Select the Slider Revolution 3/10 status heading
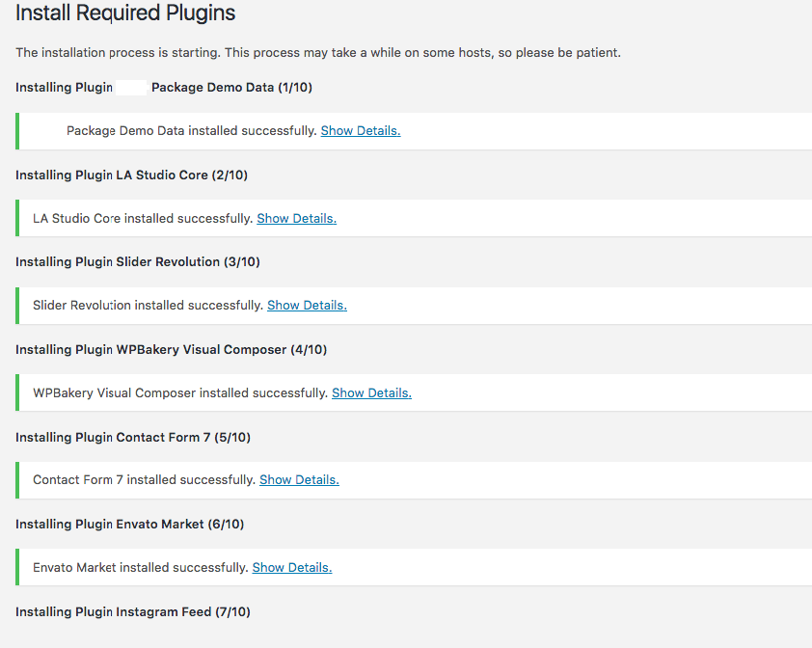Viewport: 812px width, 648px height. coord(137,261)
